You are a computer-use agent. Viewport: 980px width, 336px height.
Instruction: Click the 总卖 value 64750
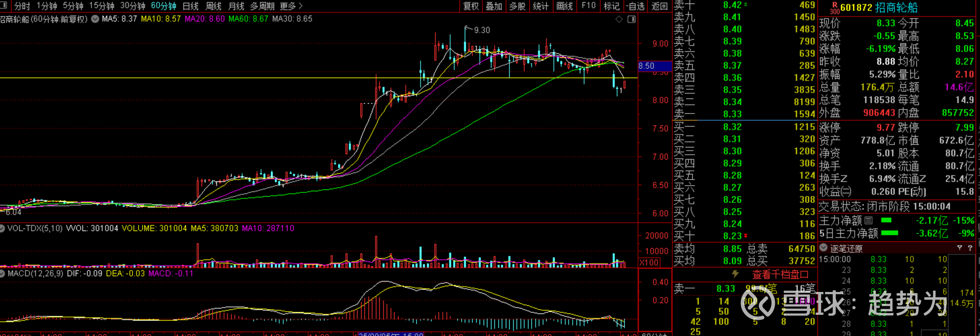coord(801,249)
